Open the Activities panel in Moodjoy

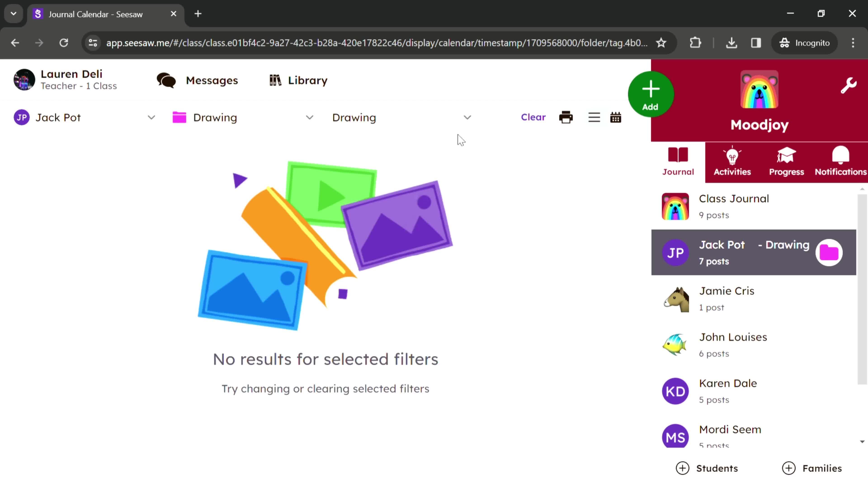[x=732, y=161]
